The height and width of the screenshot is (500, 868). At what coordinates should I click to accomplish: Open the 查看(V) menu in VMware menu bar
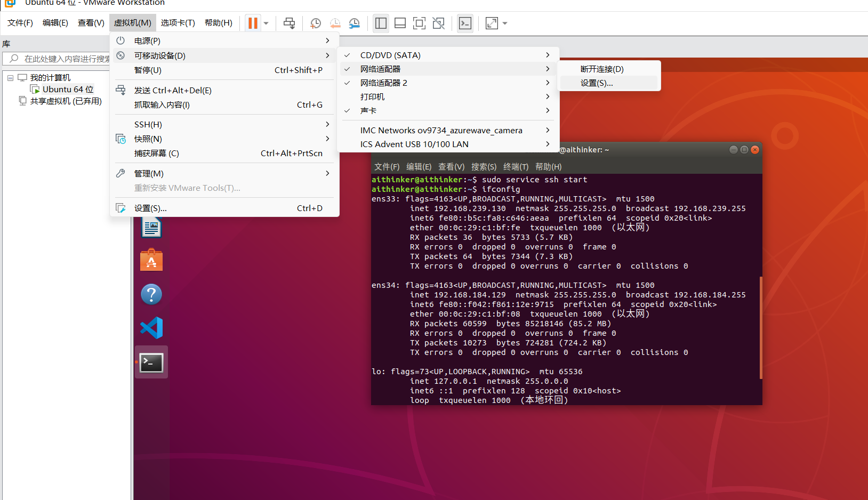click(91, 23)
